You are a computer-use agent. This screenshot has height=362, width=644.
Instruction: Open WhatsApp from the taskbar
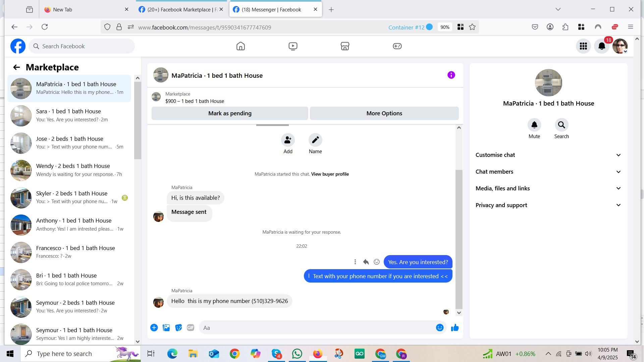click(297, 354)
